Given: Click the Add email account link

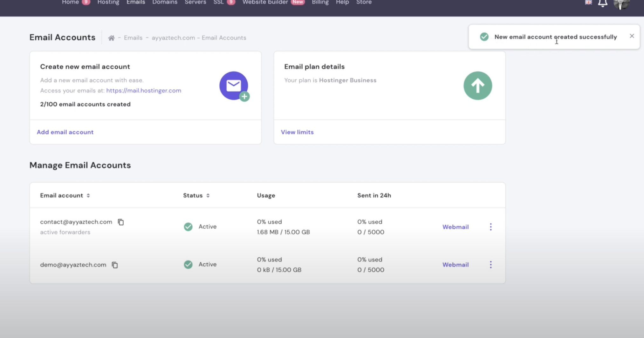Looking at the screenshot, I should coord(65,132).
